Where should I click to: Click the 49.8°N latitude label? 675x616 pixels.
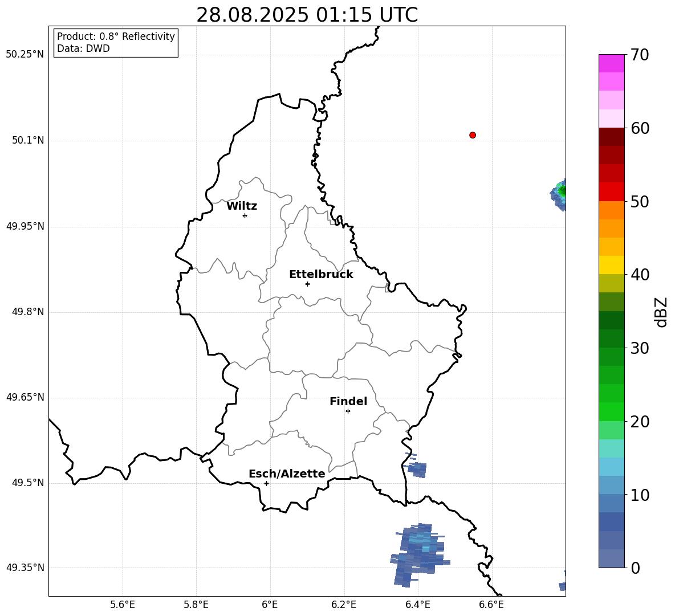(28, 312)
